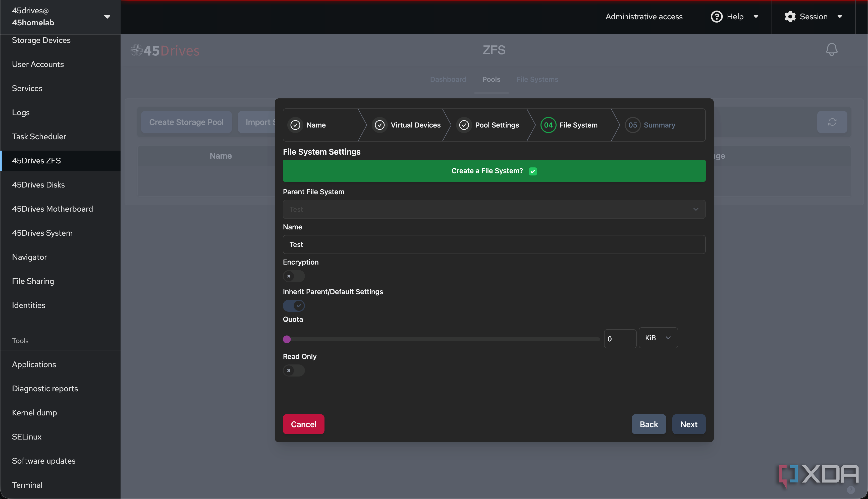Open Terminal from the sidebar
The image size is (868, 499).
27,485
